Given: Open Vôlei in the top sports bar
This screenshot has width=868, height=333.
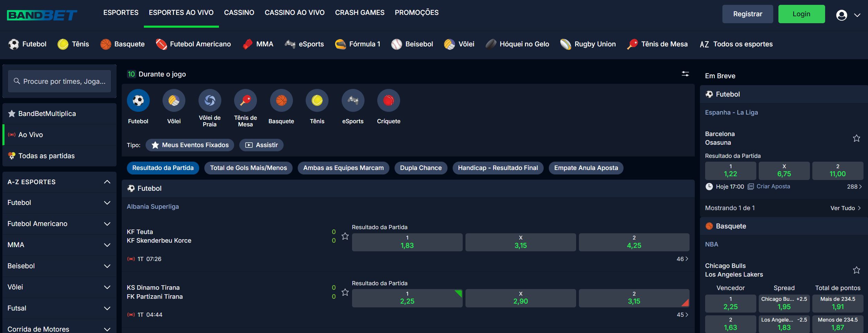Looking at the screenshot, I should coord(459,44).
